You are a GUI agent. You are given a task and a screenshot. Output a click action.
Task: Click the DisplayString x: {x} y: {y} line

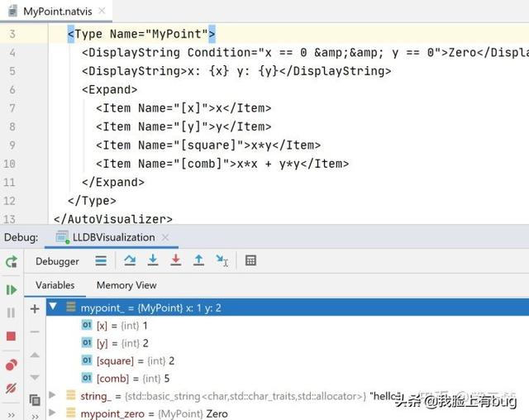point(236,71)
